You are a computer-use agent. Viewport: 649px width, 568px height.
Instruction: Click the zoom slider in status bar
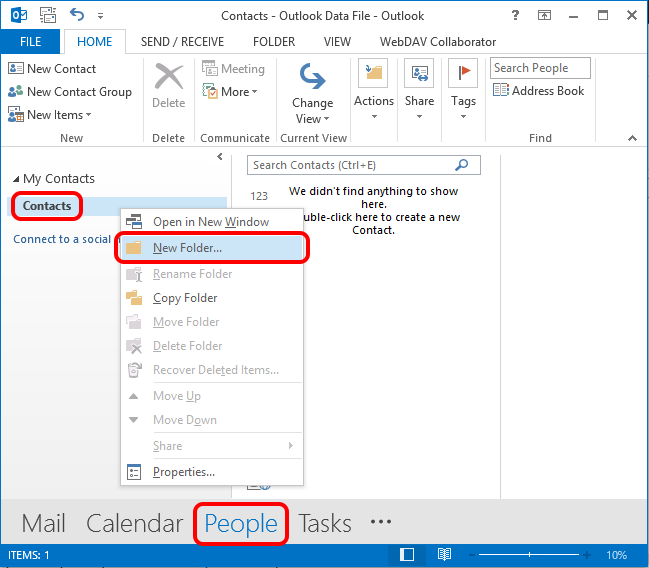529,555
